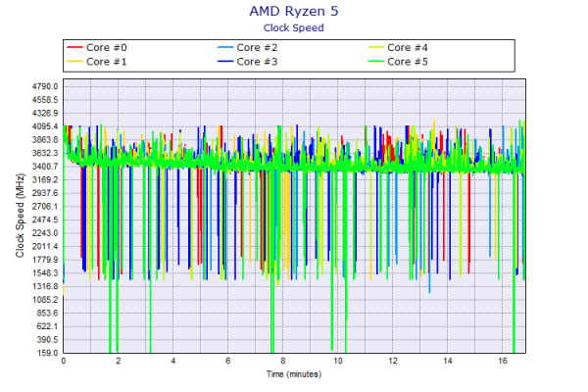Click the AMD Ryzen 5 chart title
This screenshot has width=588, height=392.
(294, 11)
